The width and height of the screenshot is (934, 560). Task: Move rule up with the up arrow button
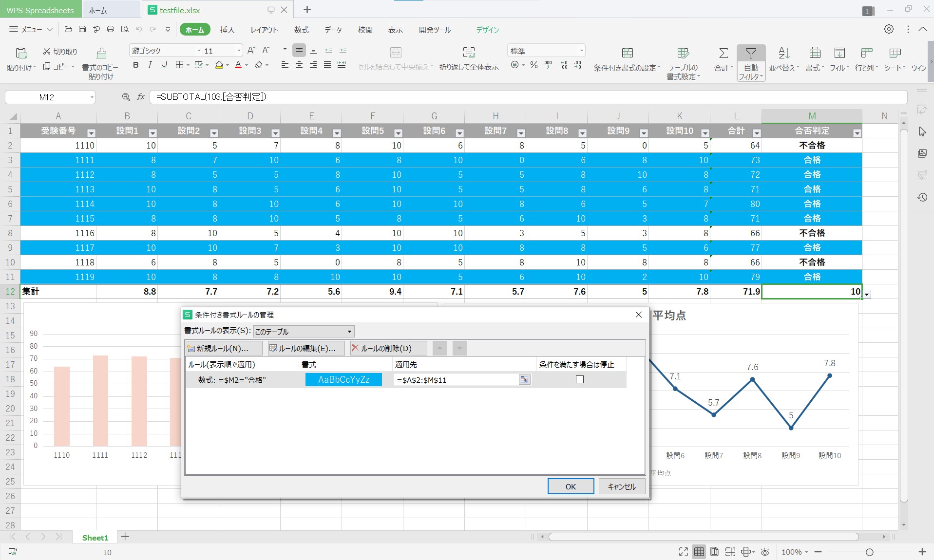point(439,348)
